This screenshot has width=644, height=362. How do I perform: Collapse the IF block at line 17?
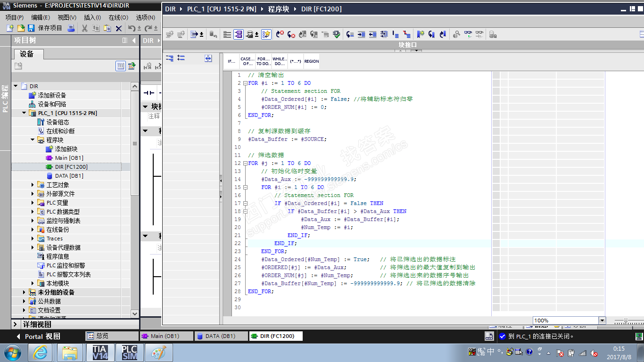[x=245, y=204]
